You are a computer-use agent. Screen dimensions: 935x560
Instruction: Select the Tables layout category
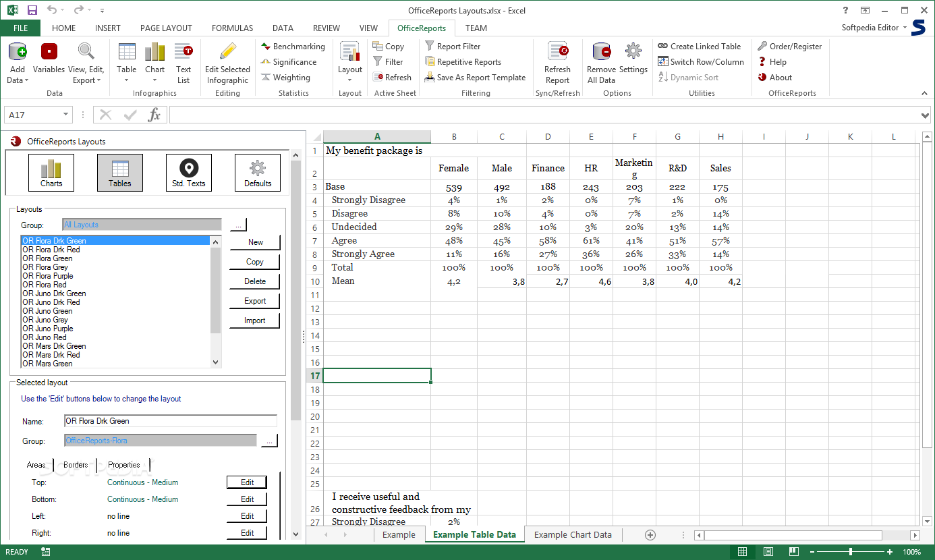coord(120,172)
